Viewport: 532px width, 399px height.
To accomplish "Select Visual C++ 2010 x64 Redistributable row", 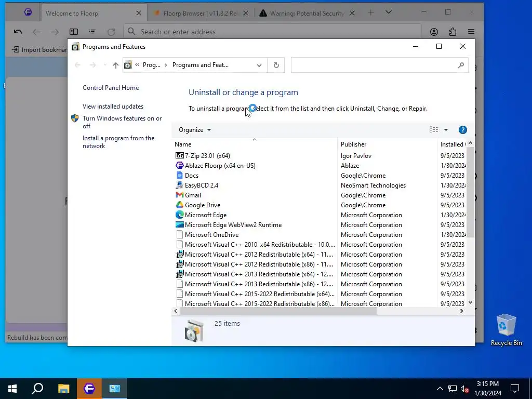I will coord(320,245).
